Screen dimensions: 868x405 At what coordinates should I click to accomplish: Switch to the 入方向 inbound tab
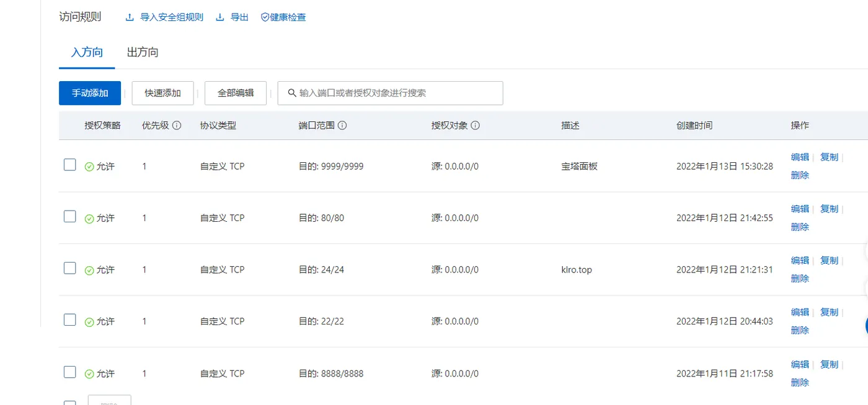coord(87,53)
